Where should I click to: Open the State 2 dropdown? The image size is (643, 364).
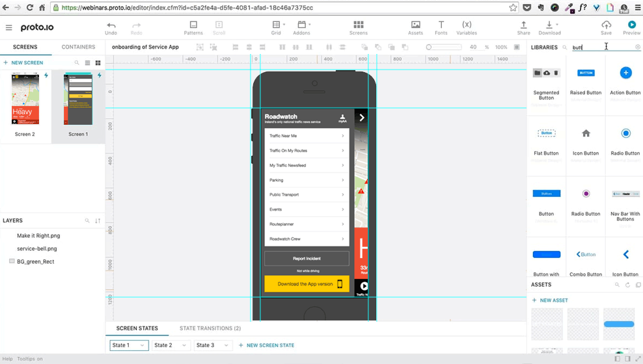click(171, 345)
